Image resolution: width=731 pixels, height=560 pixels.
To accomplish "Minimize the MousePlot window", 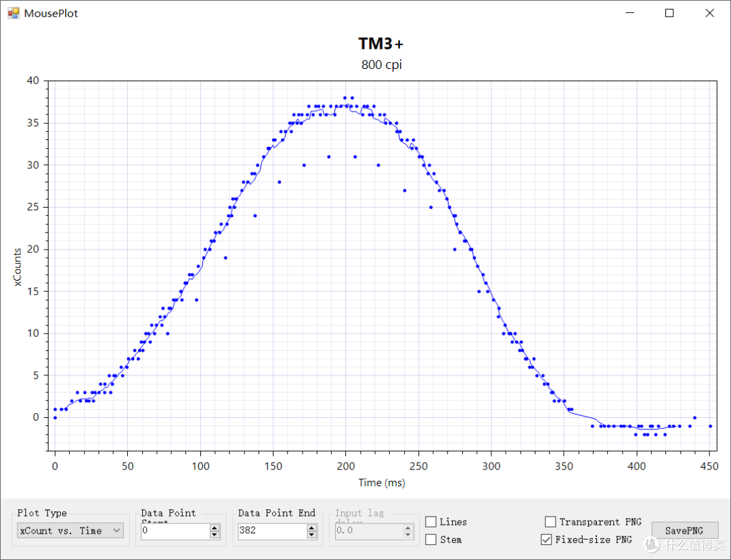I will 630,13.
